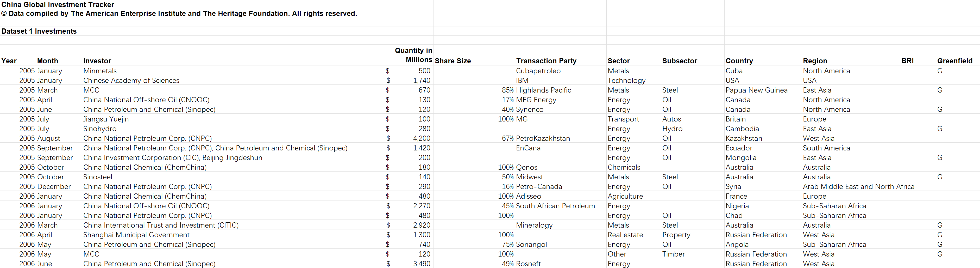
Task: Click the Real estate sector cell
Action: coord(625,235)
